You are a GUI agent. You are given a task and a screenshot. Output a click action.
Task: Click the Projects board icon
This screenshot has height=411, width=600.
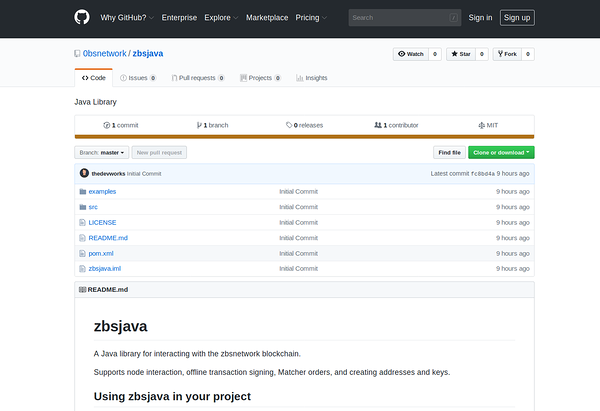pos(243,78)
